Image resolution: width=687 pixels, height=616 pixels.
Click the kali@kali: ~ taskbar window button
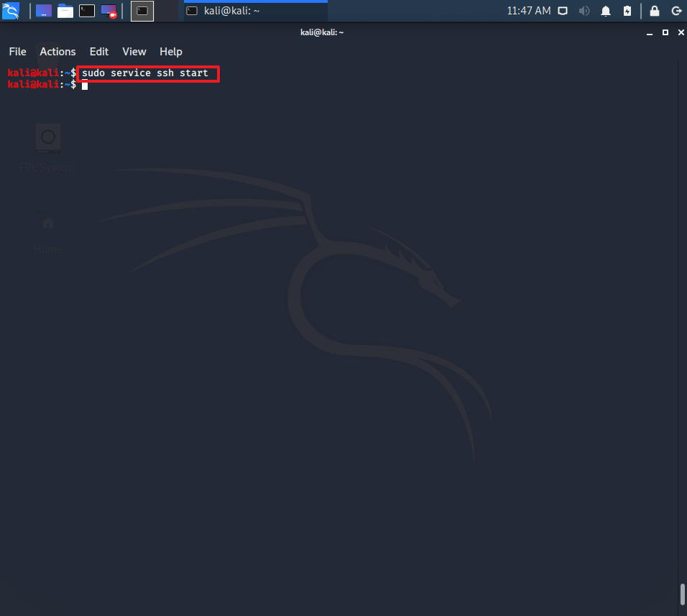(x=256, y=11)
